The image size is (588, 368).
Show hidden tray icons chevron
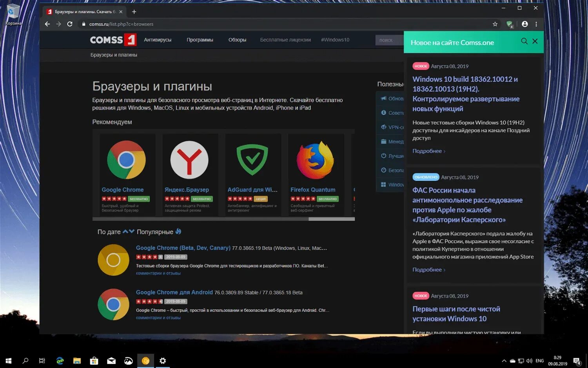504,361
